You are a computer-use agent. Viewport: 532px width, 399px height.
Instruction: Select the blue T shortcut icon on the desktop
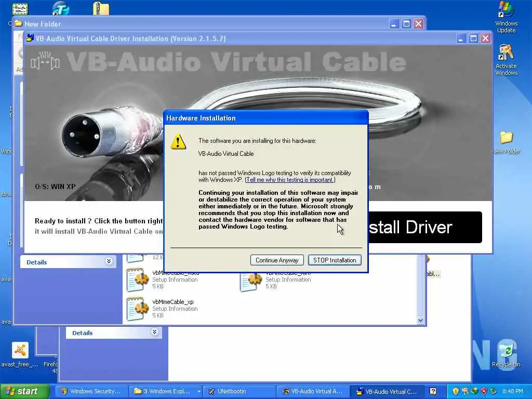coord(61,8)
